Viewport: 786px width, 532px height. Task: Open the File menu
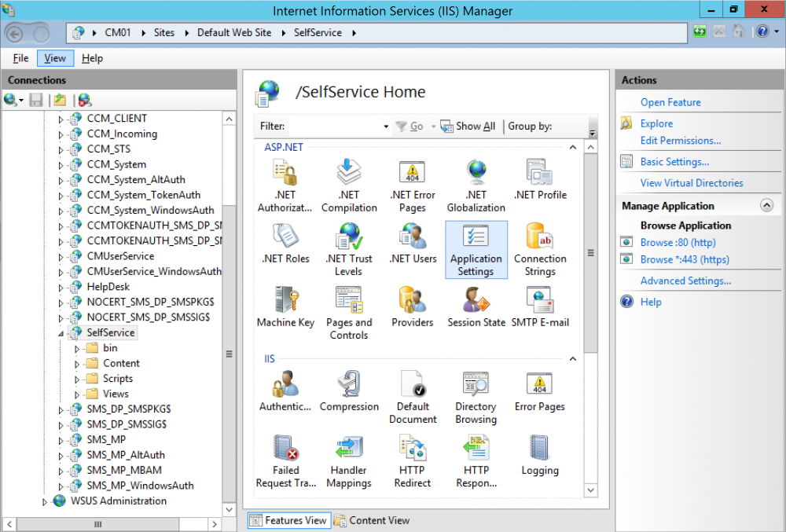point(20,58)
